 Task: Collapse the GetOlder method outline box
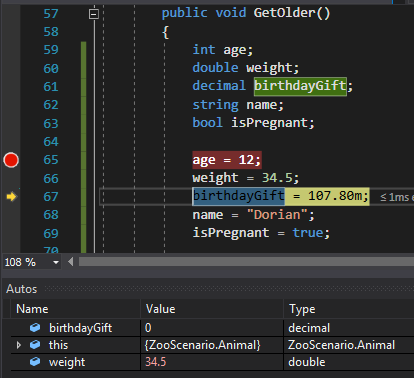click(x=94, y=14)
